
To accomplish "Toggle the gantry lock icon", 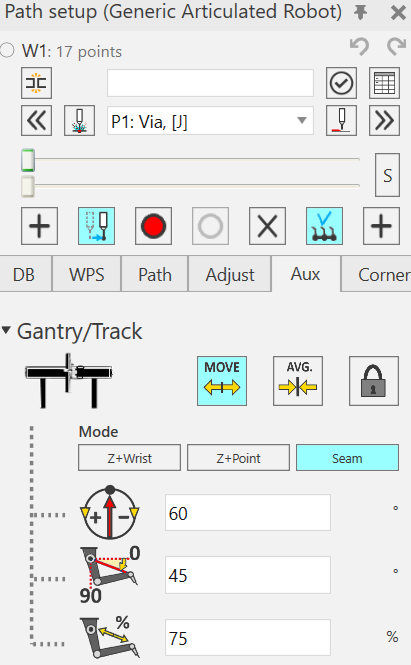I will (374, 381).
